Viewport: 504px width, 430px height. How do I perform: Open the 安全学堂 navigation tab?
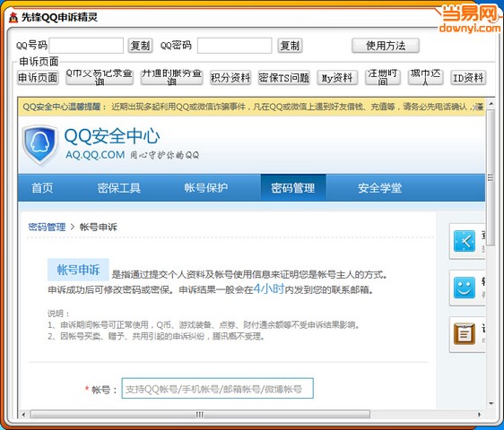380,188
